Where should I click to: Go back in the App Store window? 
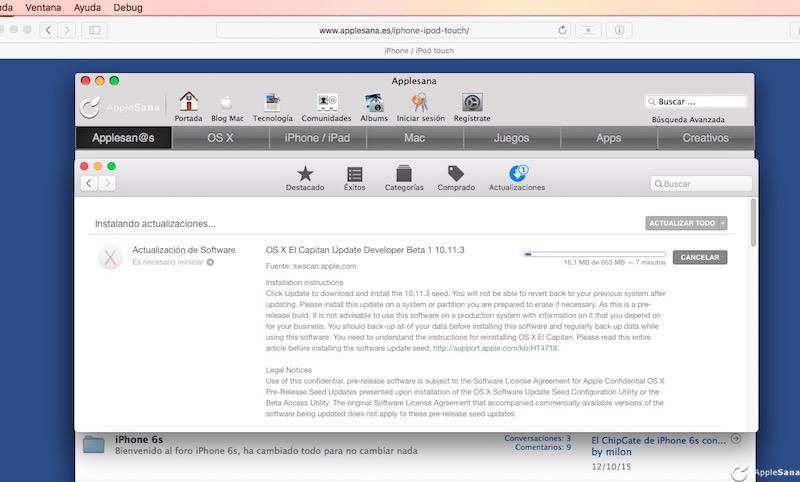(89, 184)
